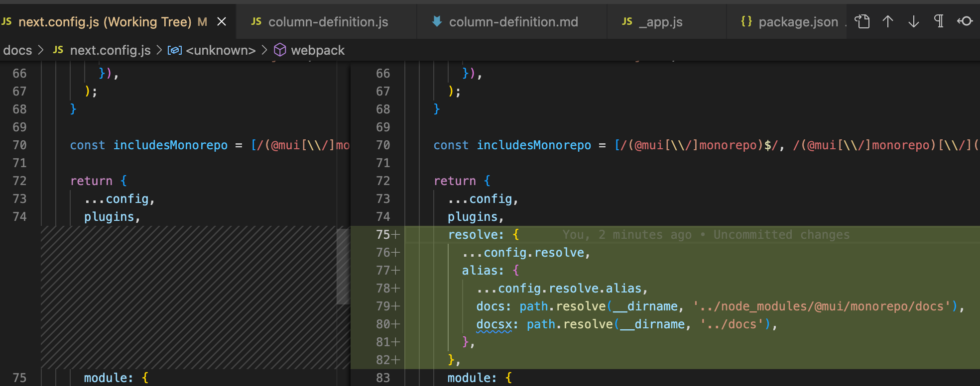Click the JS icon on _app.js tab

click(627, 21)
